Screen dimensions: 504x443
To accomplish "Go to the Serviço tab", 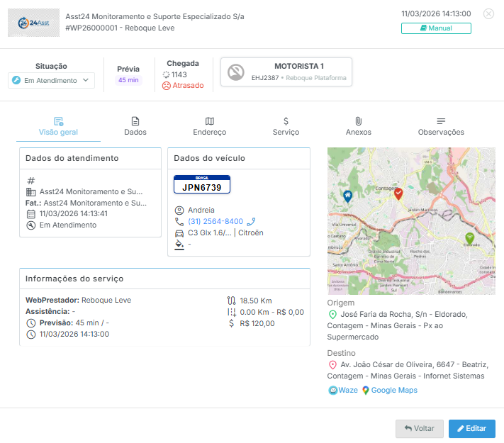I will pyautogui.click(x=286, y=126).
